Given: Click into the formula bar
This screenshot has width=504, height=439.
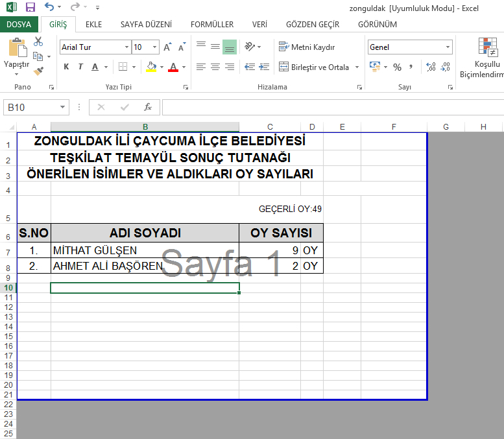Looking at the screenshot, I should pyautogui.click(x=333, y=107).
